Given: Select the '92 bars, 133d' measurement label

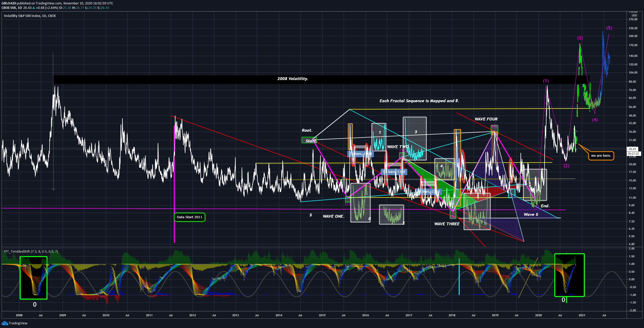Looking at the screenshot, I should [394, 172].
